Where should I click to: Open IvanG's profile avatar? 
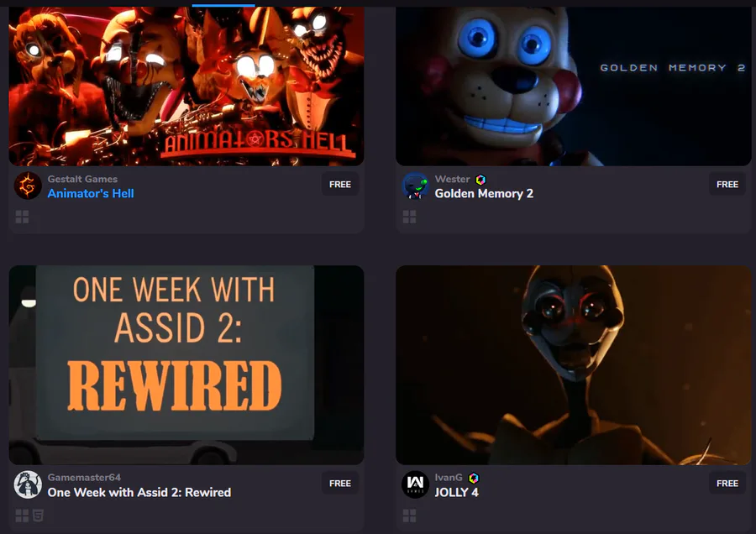point(415,484)
